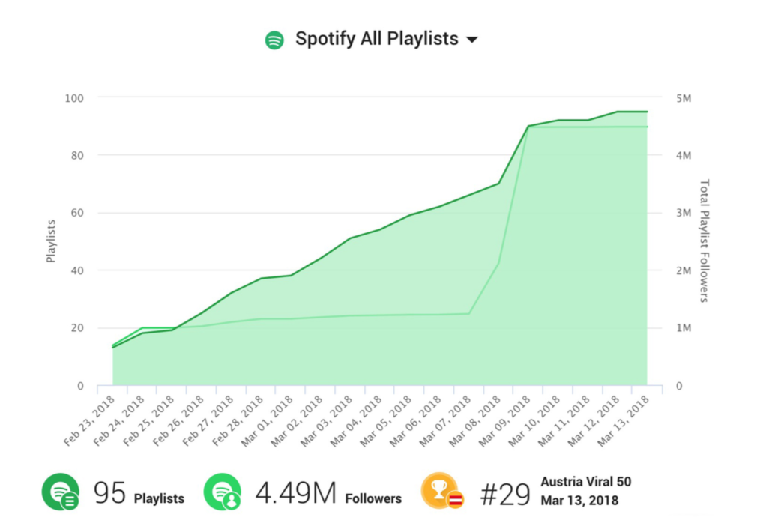Click the Playlists left axis title

(x=52, y=241)
